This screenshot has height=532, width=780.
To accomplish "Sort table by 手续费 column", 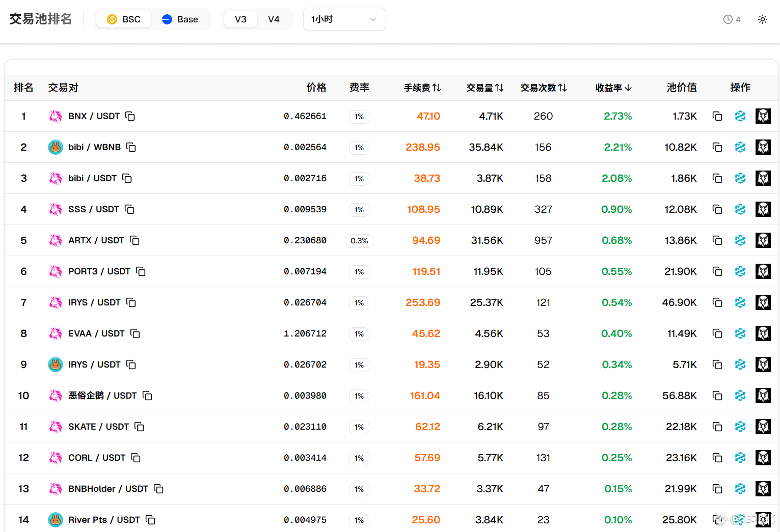I will tap(422, 88).
